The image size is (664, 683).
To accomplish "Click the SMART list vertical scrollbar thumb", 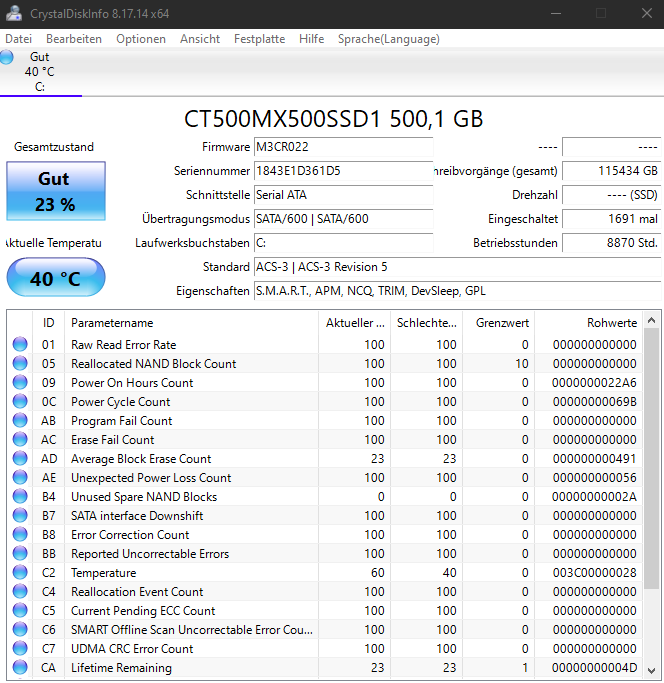I will click(652, 458).
